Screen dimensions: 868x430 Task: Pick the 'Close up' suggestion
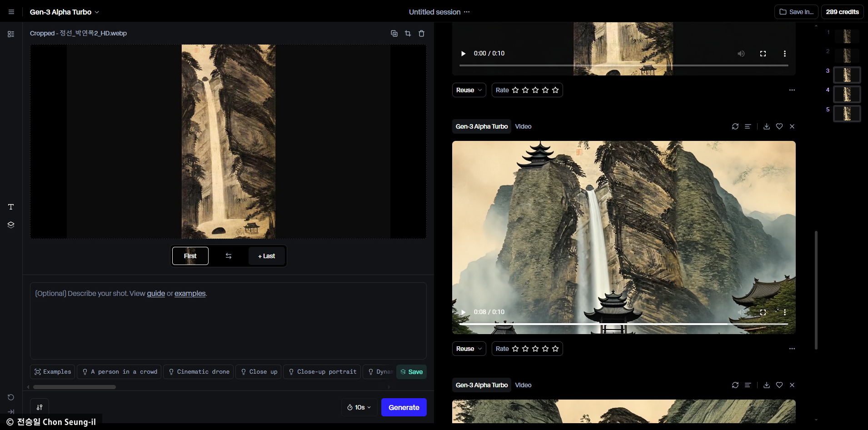(259, 372)
